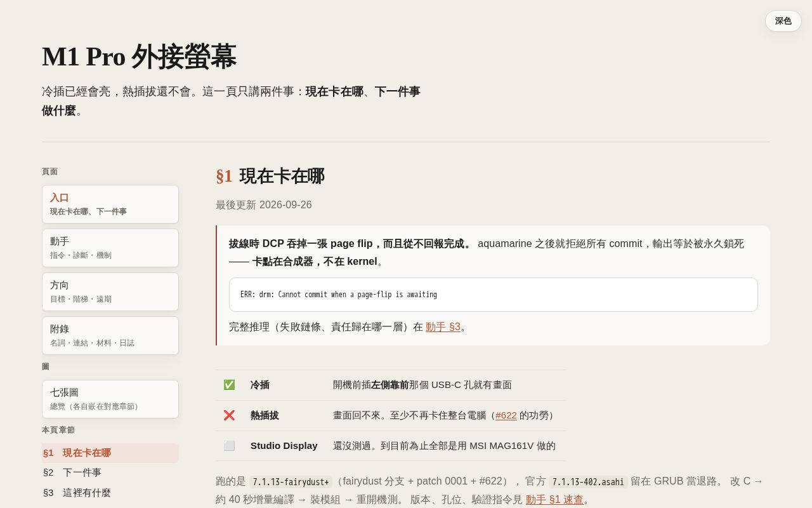Click the M1 Pro 外接螢幕 page title
The height and width of the screenshot is (508, 812).
coord(139,57)
